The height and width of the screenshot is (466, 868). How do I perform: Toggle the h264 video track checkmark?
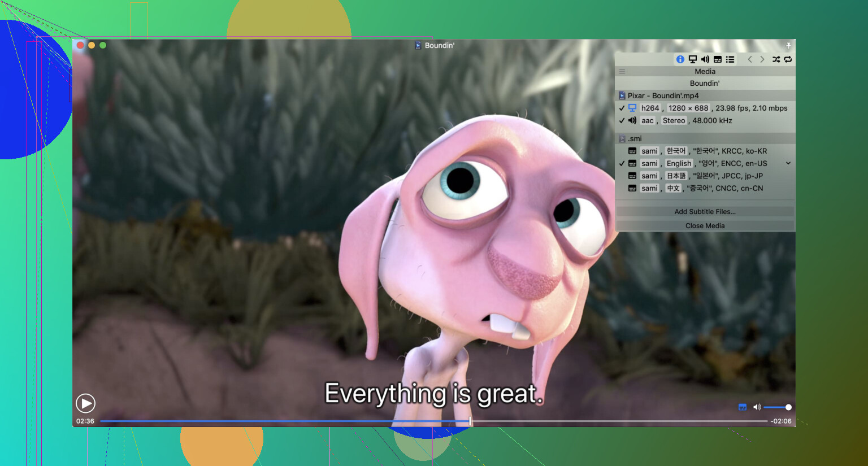[x=622, y=108]
